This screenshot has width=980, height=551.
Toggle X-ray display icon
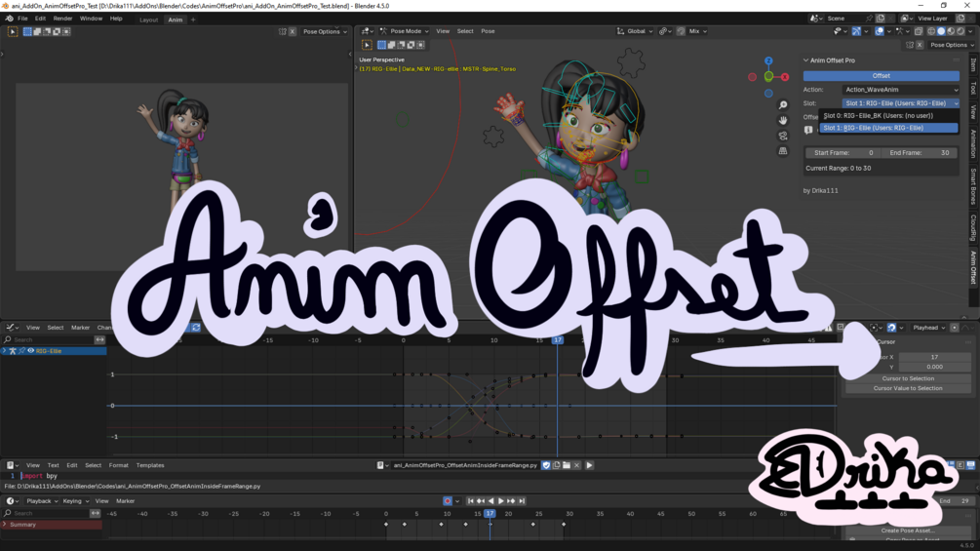click(x=919, y=31)
